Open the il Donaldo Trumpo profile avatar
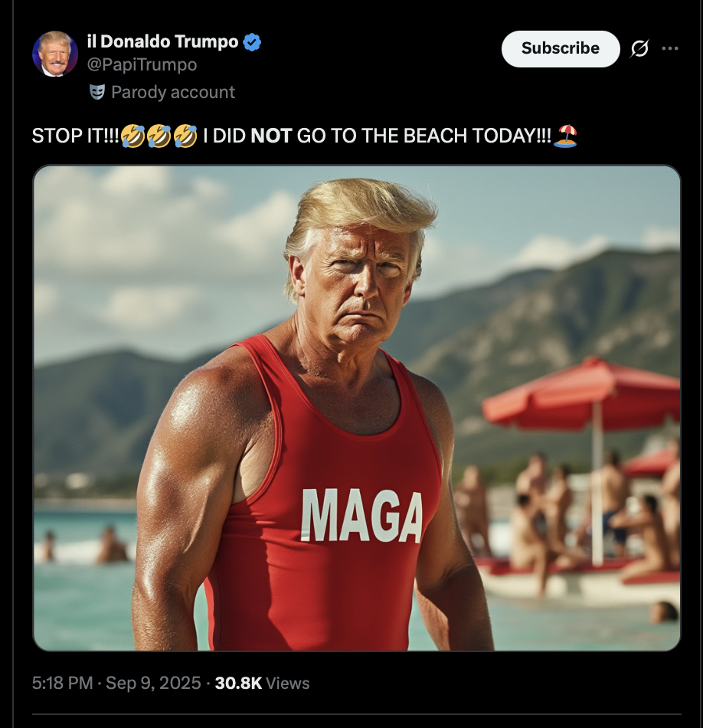This screenshot has height=728, width=703. [x=55, y=54]
